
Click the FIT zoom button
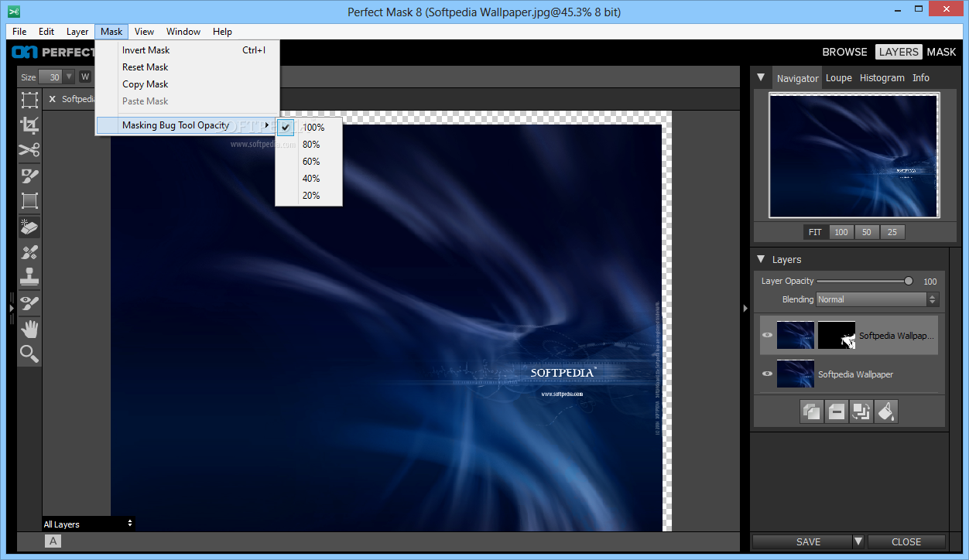click(x=815, y=232)
